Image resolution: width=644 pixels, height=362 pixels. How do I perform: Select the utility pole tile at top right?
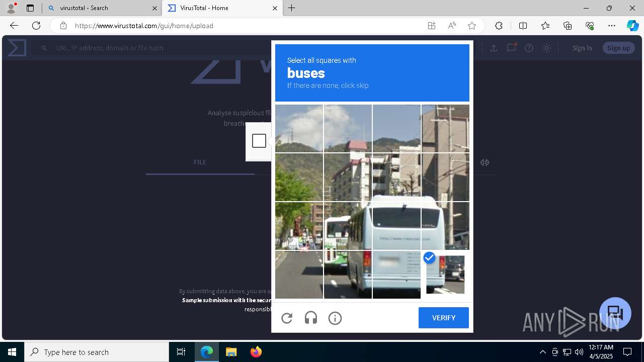tap(445, 128)
